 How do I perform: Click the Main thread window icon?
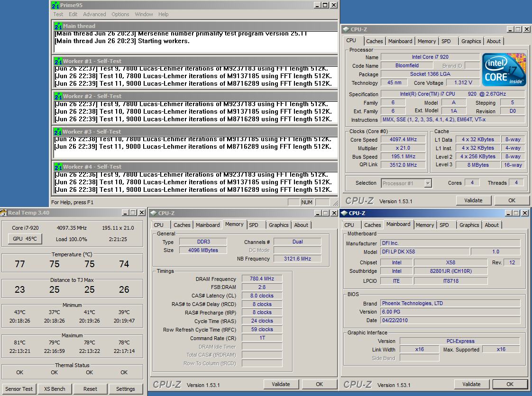coord(58,26)
